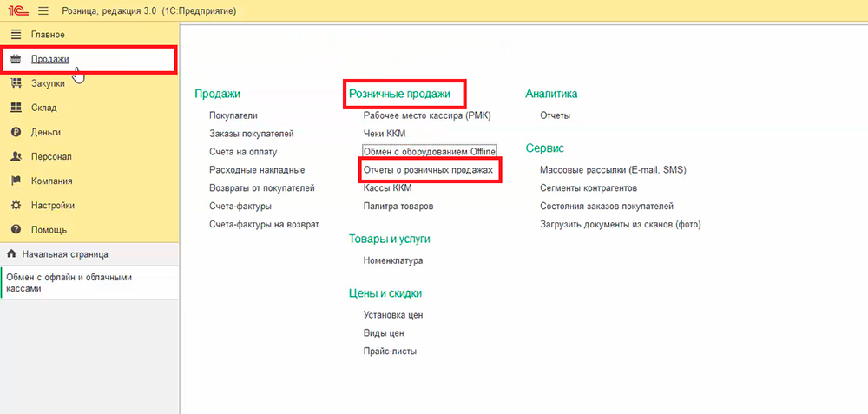The height and width of the screenshot is (414, 868).
Task: Open Отчеты о розничных продажах
Action: [428, 170]
